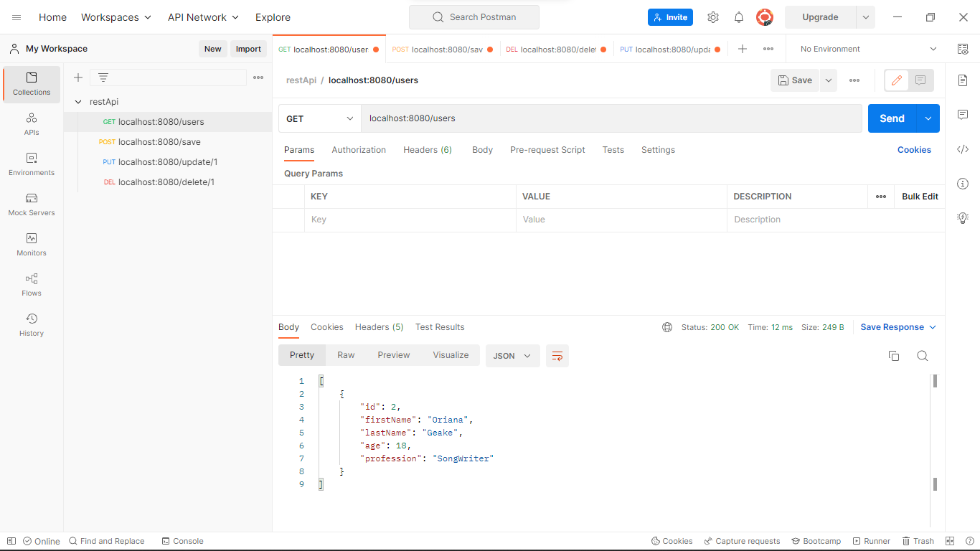
Task: Switch to Headers (6) request tab
Action: point(428,150)
